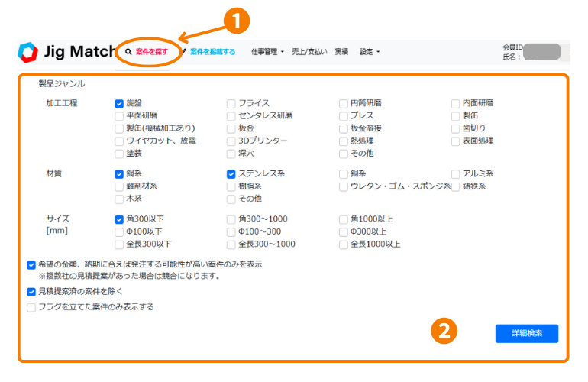
Task: Check the 塗装 checkbox
Action: (x=119, y=154)
